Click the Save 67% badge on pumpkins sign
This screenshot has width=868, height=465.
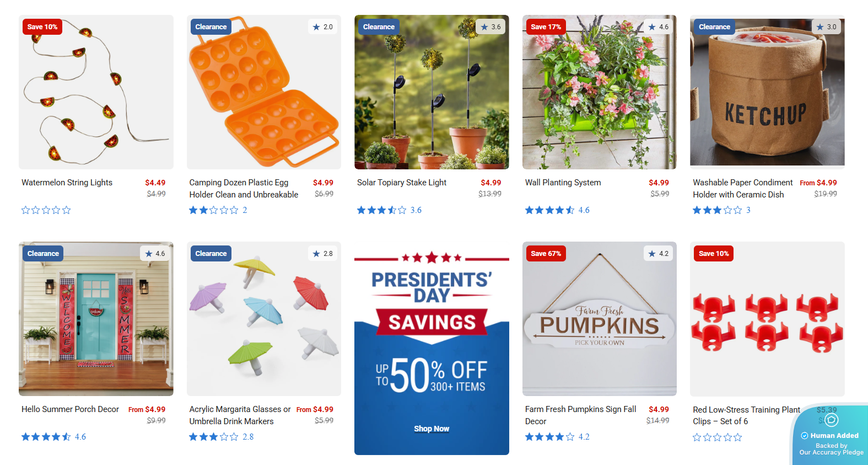point(546,254)
